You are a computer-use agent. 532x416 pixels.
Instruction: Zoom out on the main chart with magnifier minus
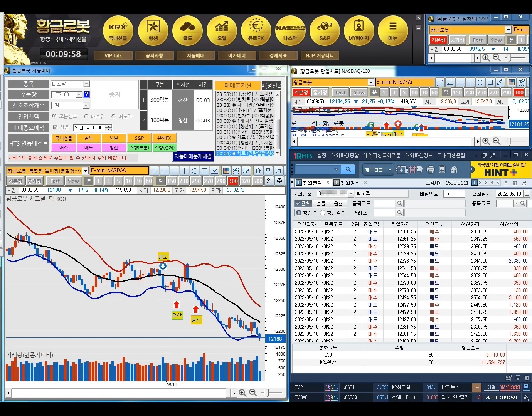(x=253, y=393)
